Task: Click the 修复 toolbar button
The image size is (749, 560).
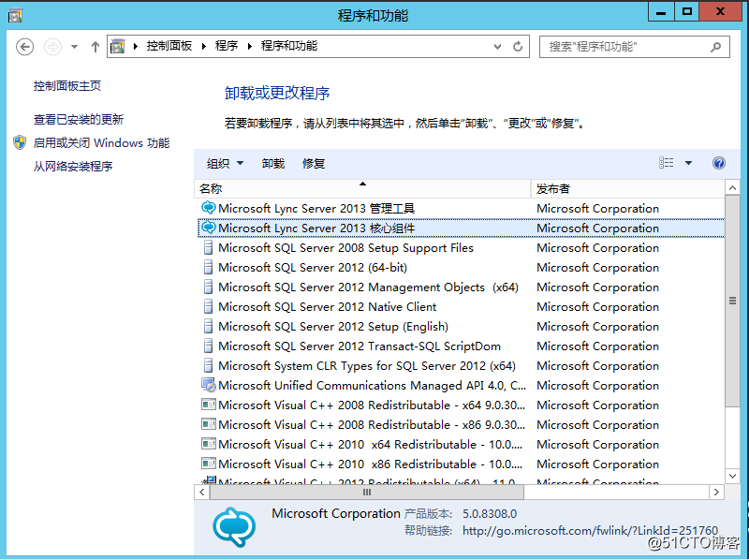Action: tap(314, 164)
